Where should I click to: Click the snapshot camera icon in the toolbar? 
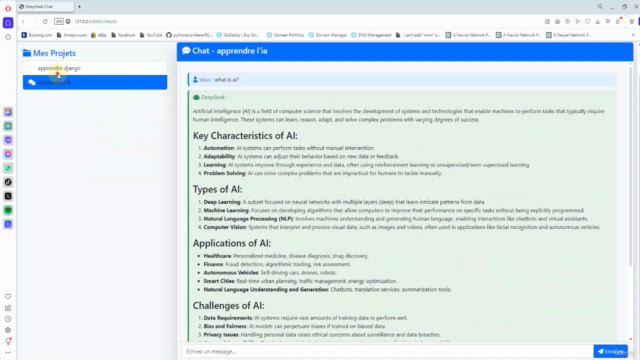coord(557,21)
